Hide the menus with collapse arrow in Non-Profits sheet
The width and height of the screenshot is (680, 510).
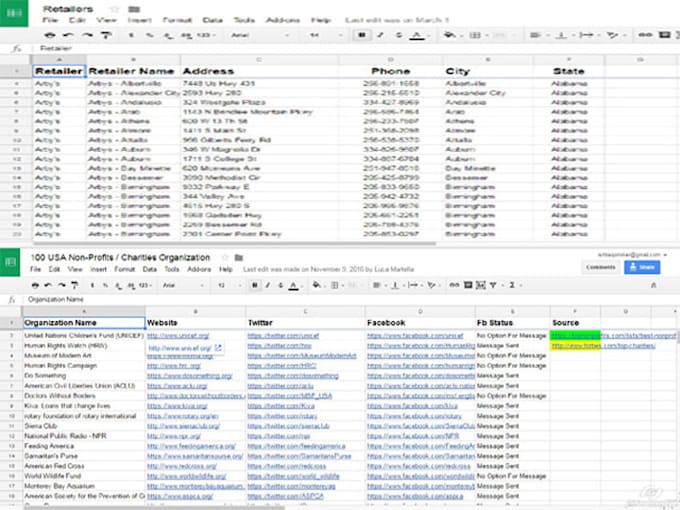pos(654,285)
